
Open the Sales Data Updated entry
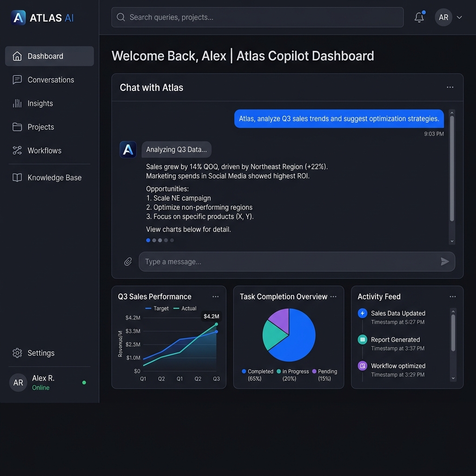click(x=398, y=317)
